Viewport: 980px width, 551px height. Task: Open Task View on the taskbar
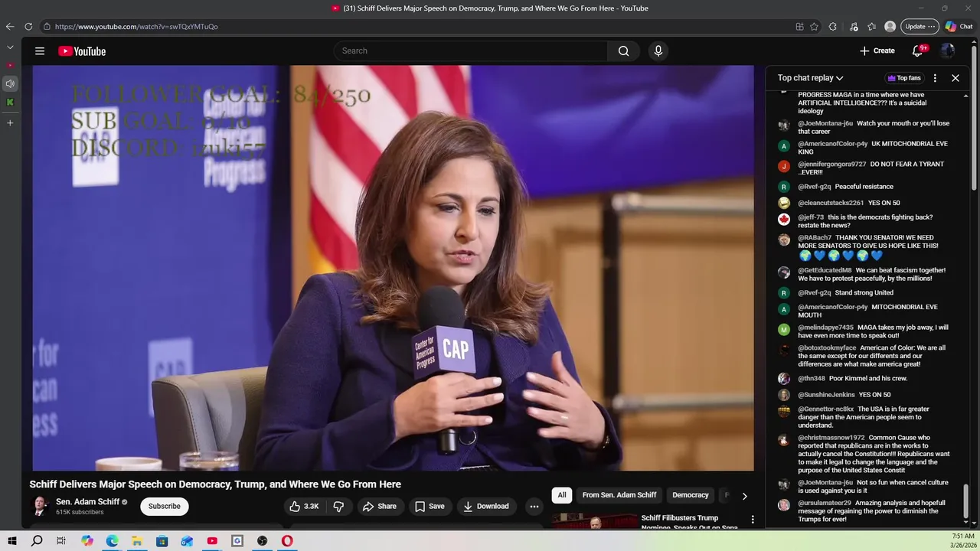(61, 541)
